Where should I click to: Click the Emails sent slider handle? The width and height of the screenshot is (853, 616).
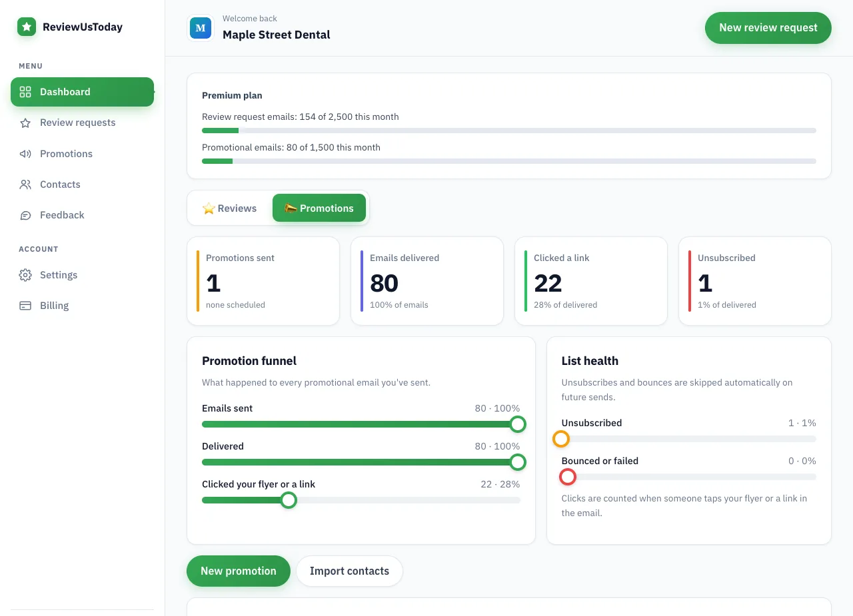[x=518, y=424]
